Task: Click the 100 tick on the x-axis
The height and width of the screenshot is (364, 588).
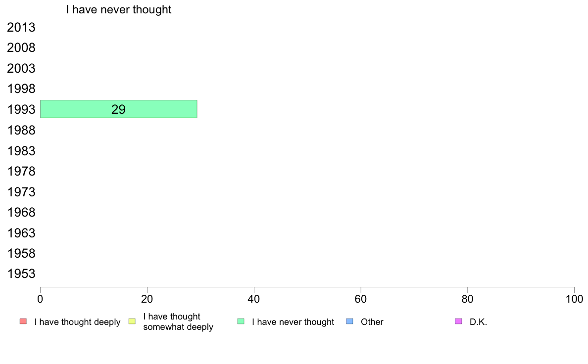Action: click(x=574, y=299)
